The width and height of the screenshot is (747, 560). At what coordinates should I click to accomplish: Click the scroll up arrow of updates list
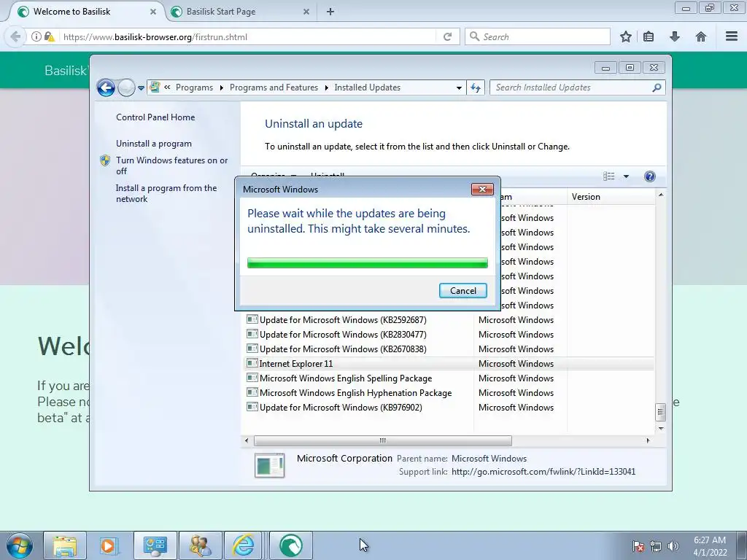(660, 195)
